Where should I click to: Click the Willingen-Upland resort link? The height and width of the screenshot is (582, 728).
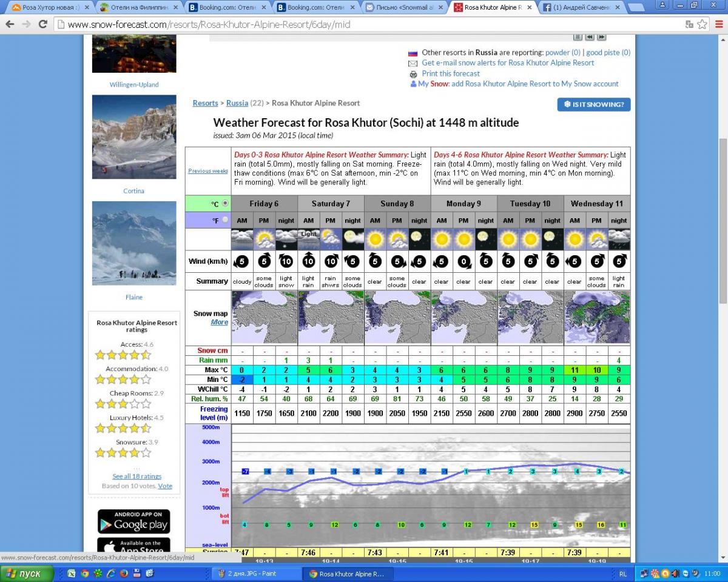(134, 85)
